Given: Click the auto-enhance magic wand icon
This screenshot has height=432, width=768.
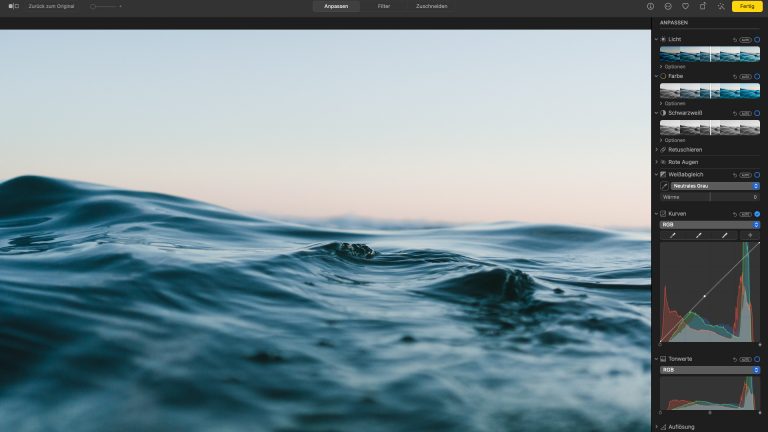Looking at the screenshot, I should click(x=721, y=6).
